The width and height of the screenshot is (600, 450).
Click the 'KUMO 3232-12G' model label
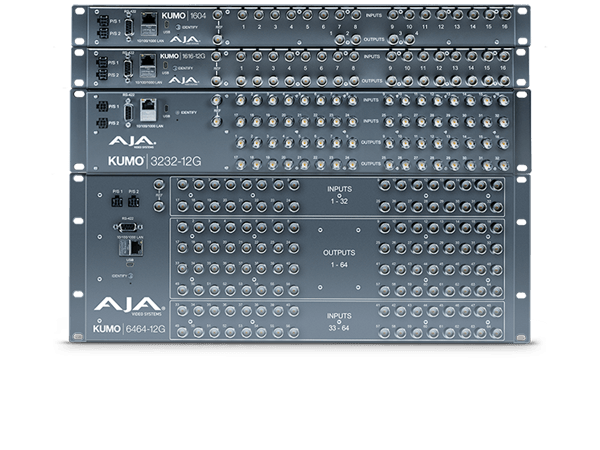[155, 161]
